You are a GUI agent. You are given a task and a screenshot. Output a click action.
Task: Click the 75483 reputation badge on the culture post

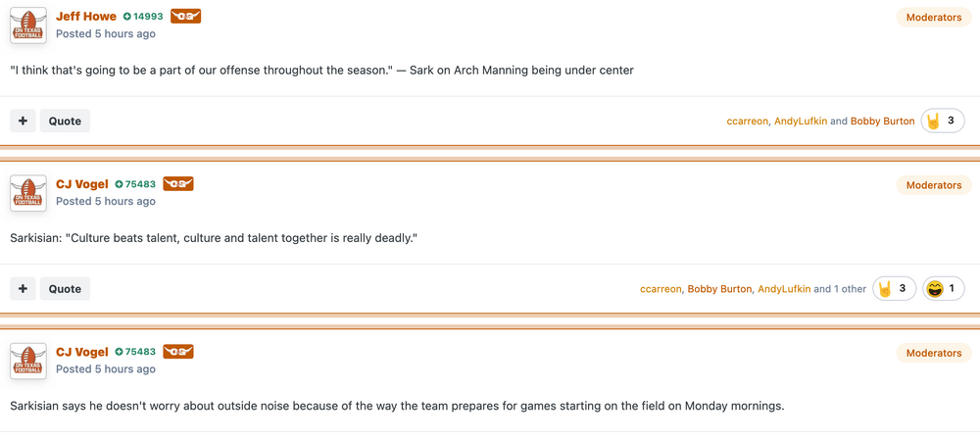[x=135, y=184]
